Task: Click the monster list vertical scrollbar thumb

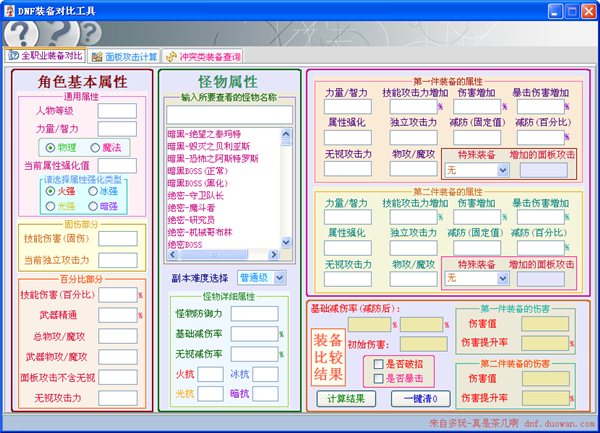Action: (286, 142)
